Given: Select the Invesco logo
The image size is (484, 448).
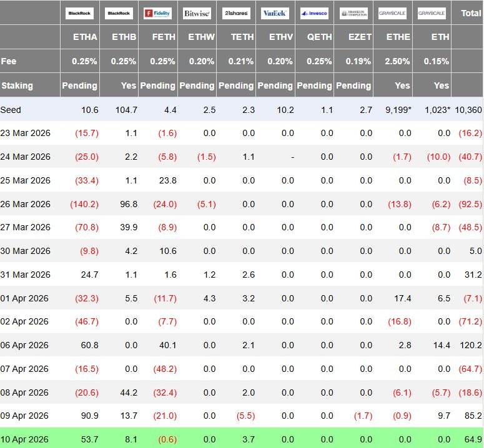Looking at the screenshot, I should click(314, 13).
